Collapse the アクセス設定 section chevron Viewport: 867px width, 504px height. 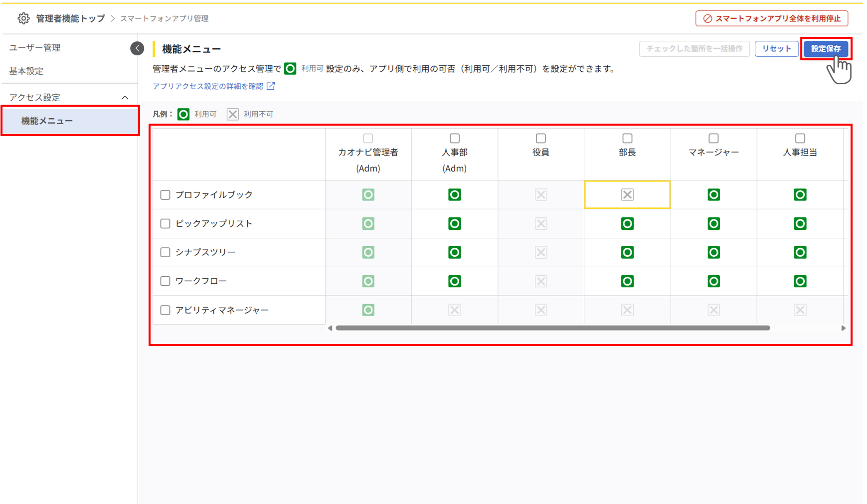(x=126, y=97)
